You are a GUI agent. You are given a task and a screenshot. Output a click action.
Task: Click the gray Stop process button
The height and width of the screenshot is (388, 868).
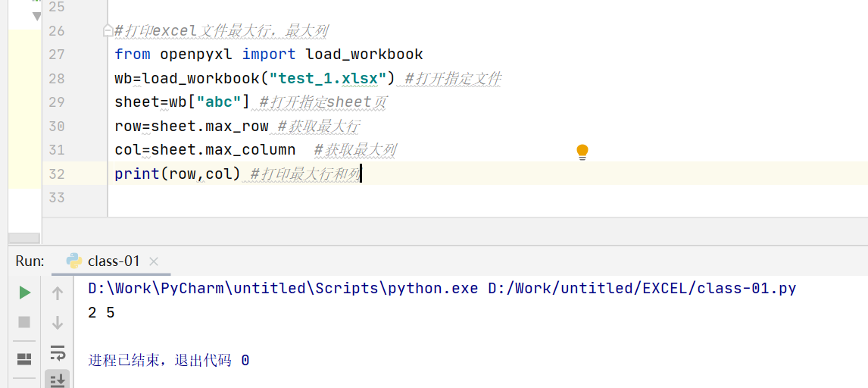pos(24,322)
